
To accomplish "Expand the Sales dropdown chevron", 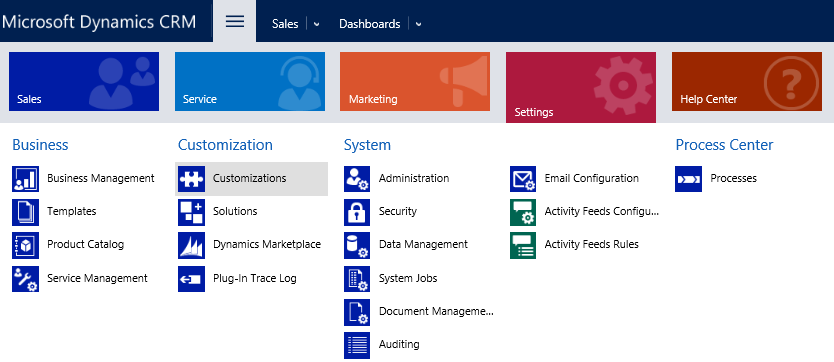I will (x=316, y=24).
